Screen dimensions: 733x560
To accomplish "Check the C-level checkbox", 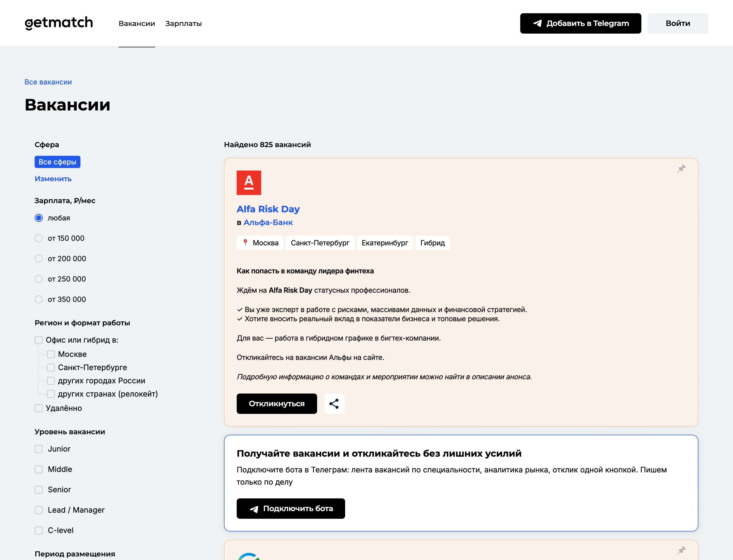I will pyautogui.click(x=39, y=530).
